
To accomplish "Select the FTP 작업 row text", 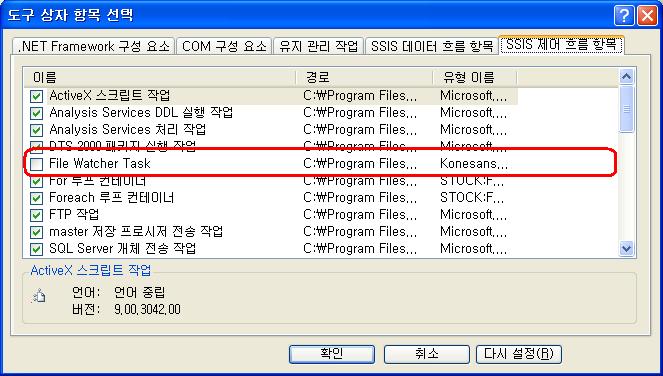I will pos(74,214).
